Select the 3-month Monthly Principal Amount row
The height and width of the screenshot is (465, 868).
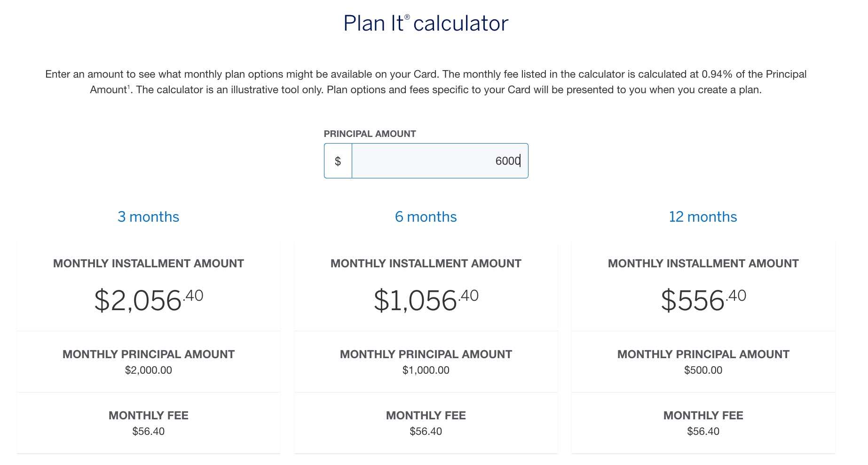click(148, 361)
